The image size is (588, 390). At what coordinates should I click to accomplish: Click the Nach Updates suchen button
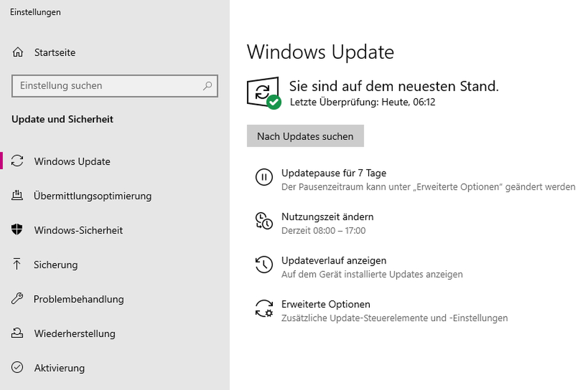click(x=305, y=136)
